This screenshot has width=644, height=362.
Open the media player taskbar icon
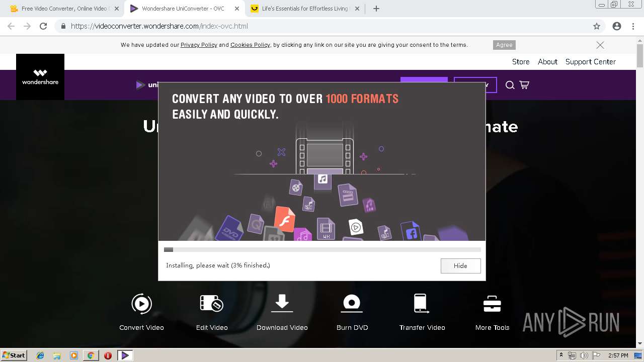[x=74, y=355]
